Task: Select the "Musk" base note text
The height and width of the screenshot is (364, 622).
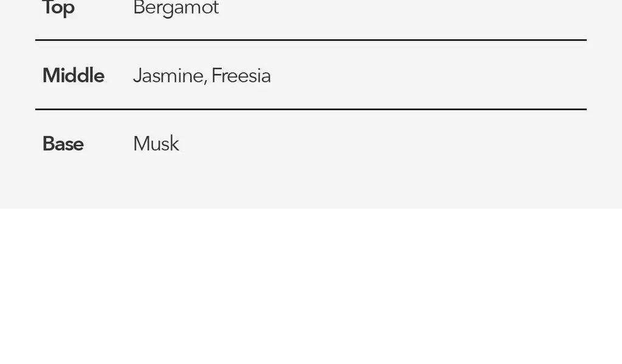Action: (x=156, y=143)
